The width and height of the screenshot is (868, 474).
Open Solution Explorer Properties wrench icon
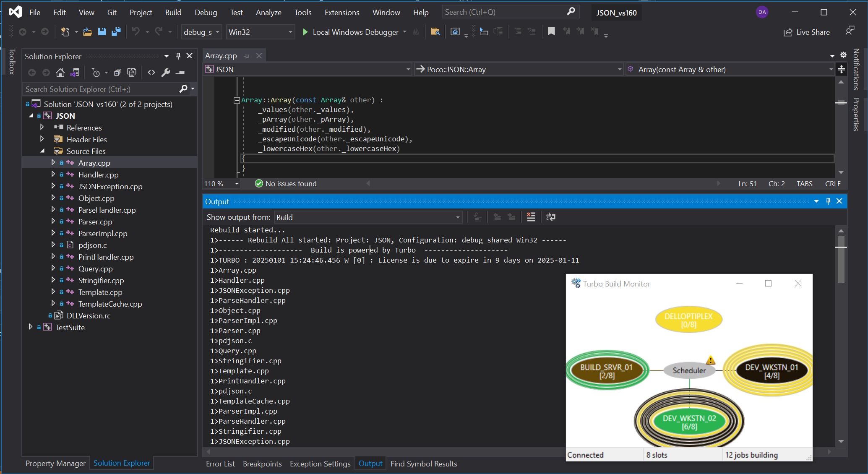pyautogui.click(x=166, y=73)
